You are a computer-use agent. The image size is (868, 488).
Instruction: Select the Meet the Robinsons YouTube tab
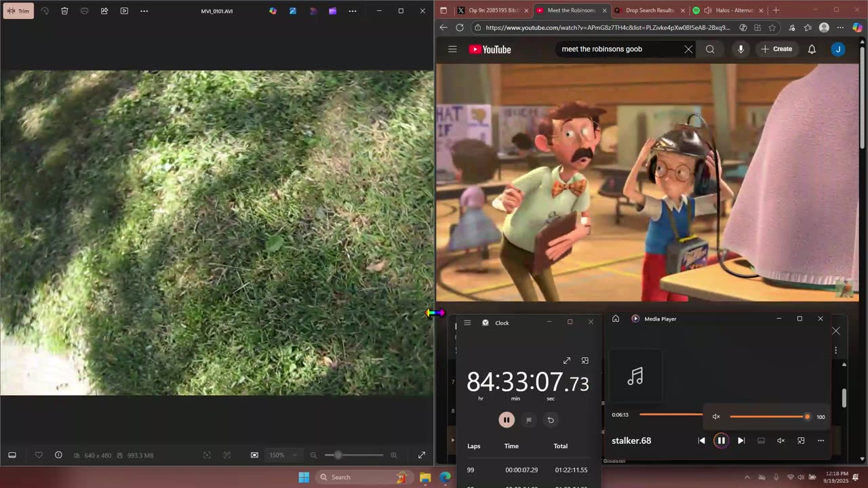[570, 10]
